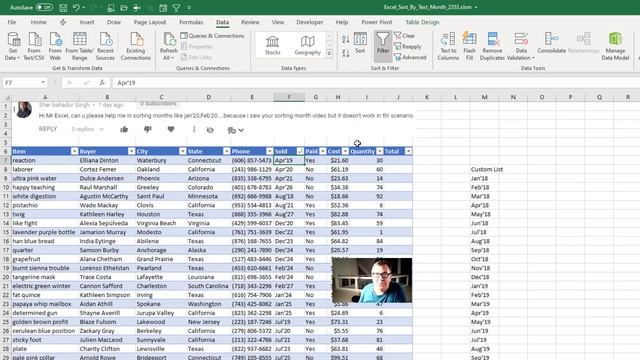Click the Undo arrow icon
The width and height of the screenshot is (640, 360).
[x=76, y=7]
